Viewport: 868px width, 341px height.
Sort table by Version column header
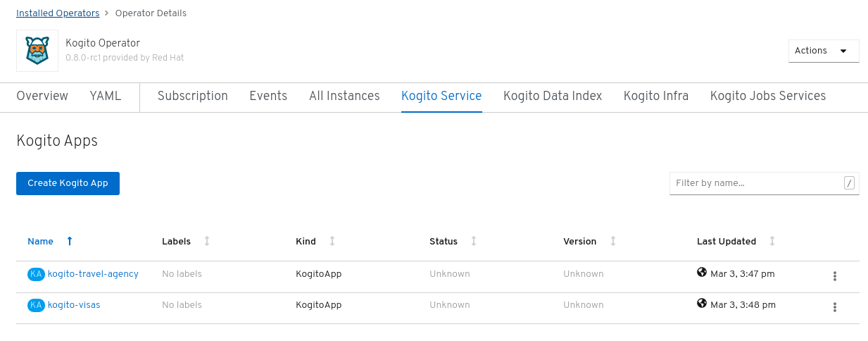(x=580, y=241)
